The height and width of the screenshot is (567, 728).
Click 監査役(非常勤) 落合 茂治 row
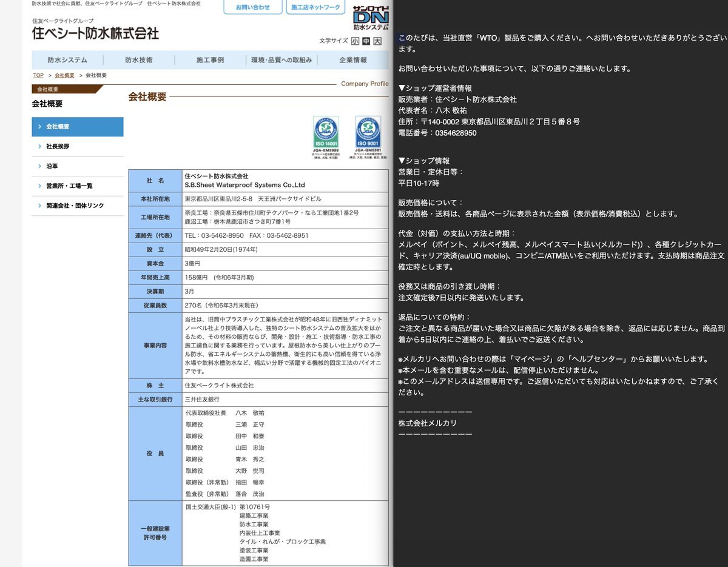click(225, 494)
